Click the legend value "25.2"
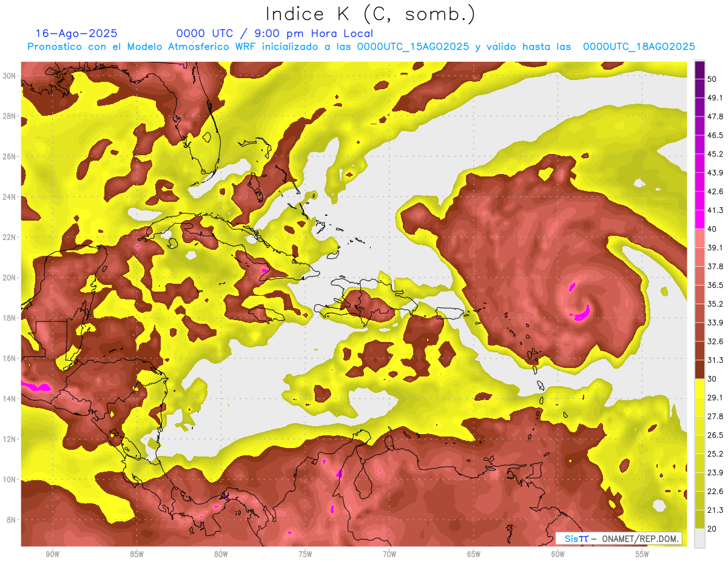The width and height of the screenshot is (728, 562). pos(715,453)
